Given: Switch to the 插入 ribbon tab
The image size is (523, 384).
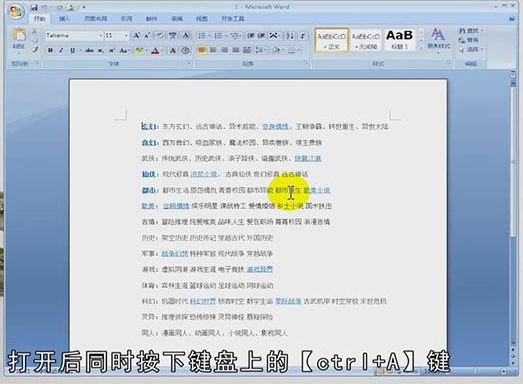Looking at the screenshot, I should (x=64, y=19).
